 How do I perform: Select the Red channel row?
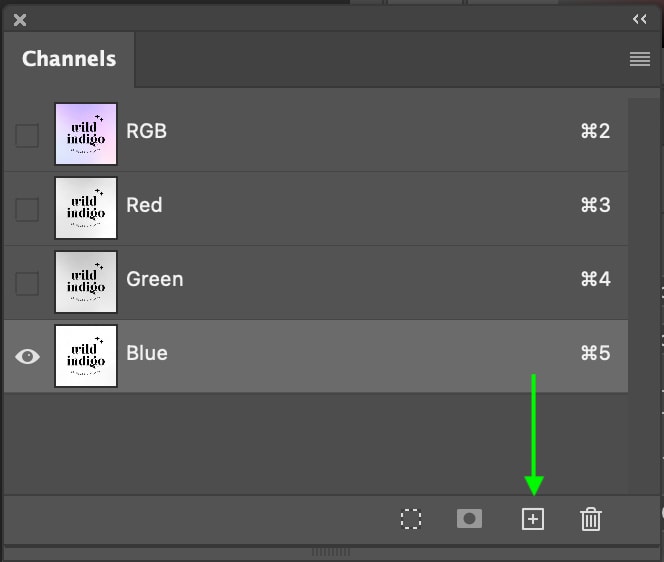(x=316, y=208)
